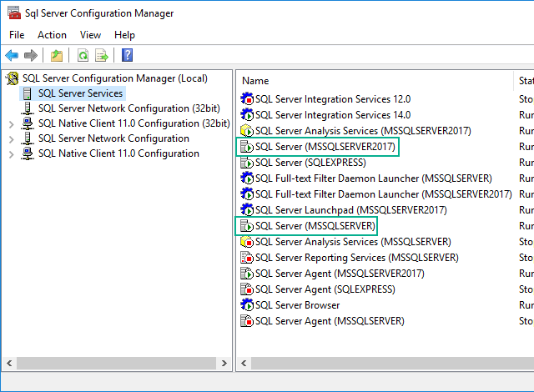The height and width of the screenshot is (392, 534).
Task: Click the SQL Native Client 11.0 Configuration (32bit) icon
Action: coord(28,123)
